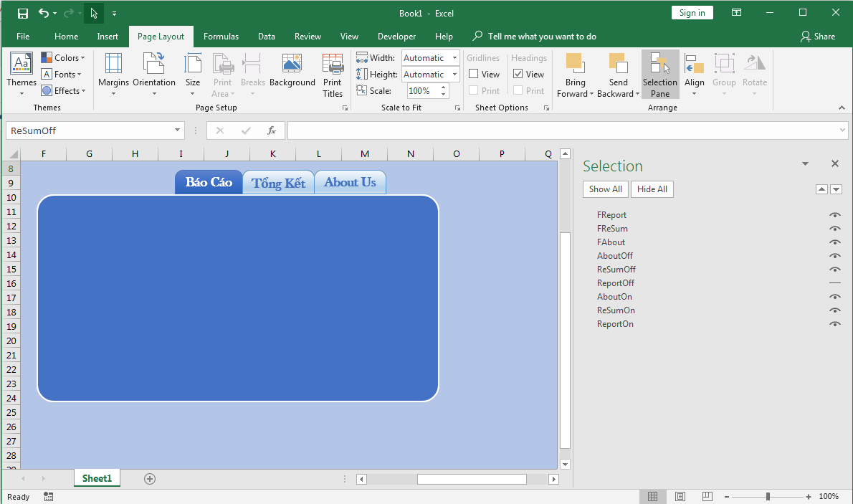The width and height of the screenshot is (853, 504).
Task: Open the Margins options
Action: pyautogui.click(x=113, y=75)
